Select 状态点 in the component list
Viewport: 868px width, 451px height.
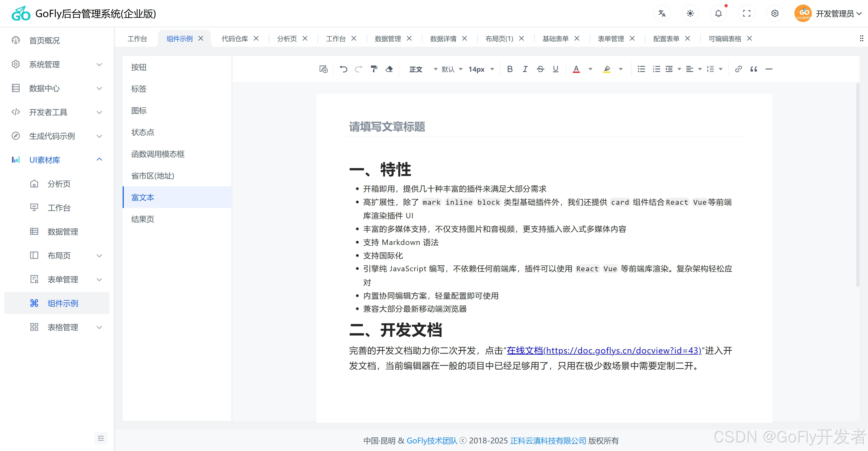coord(142,132)
